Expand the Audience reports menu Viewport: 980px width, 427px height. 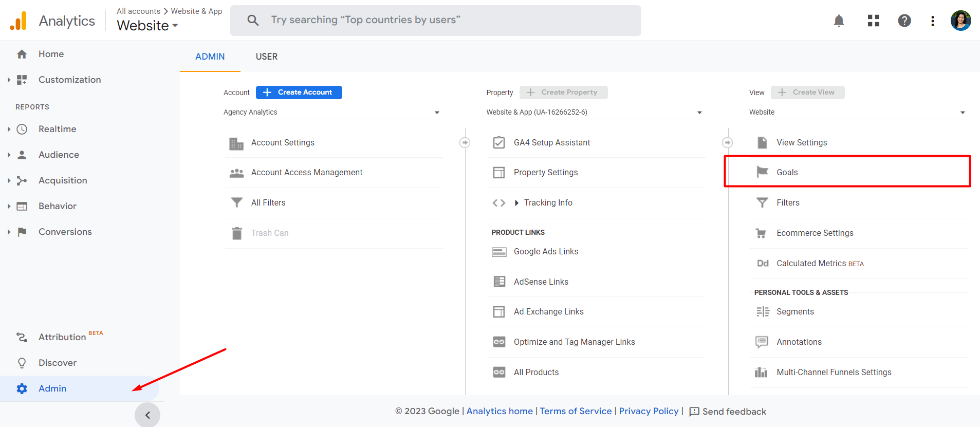pyautogui.click(x=9, y=155)
